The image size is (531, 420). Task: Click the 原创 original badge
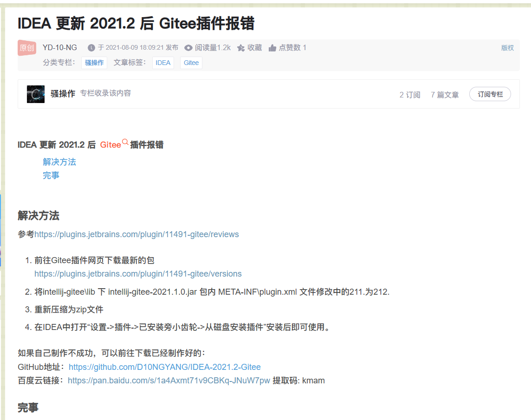pyautogui.click(x=27, y=47)
